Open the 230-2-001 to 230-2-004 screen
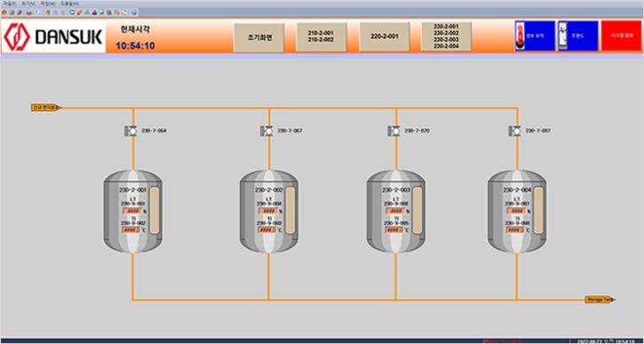The width and height of the screenshot is (644, 344). click(x=447, y=36)
